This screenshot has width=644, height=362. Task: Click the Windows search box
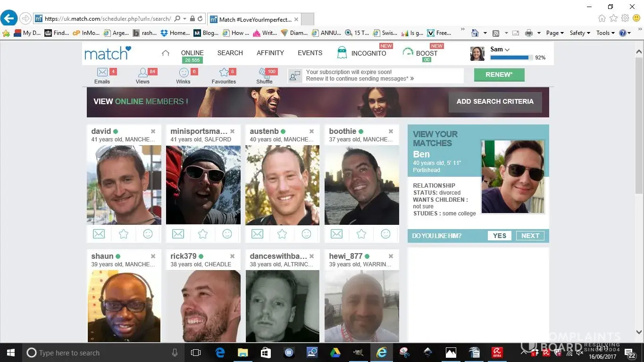103,353
